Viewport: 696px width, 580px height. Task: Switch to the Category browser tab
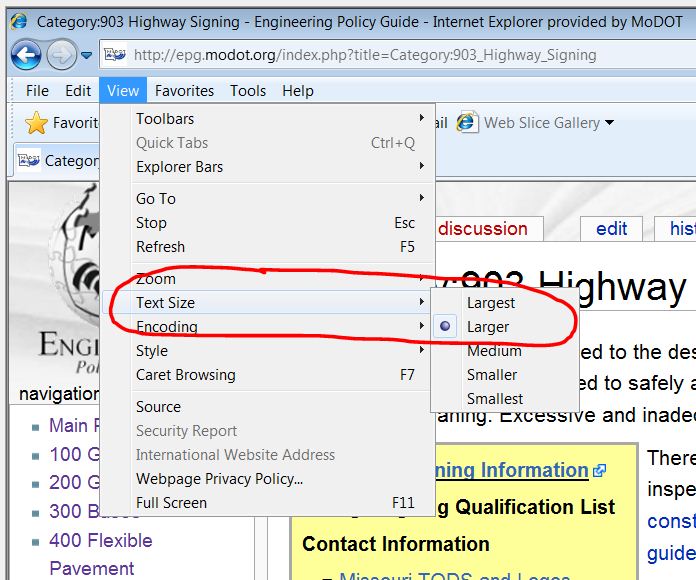coord(57,160)
